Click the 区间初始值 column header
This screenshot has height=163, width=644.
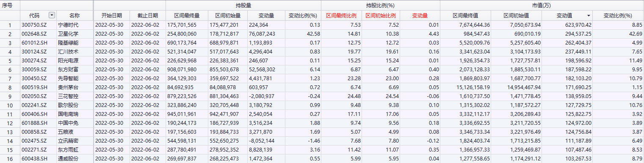click(x=516, y=16)
